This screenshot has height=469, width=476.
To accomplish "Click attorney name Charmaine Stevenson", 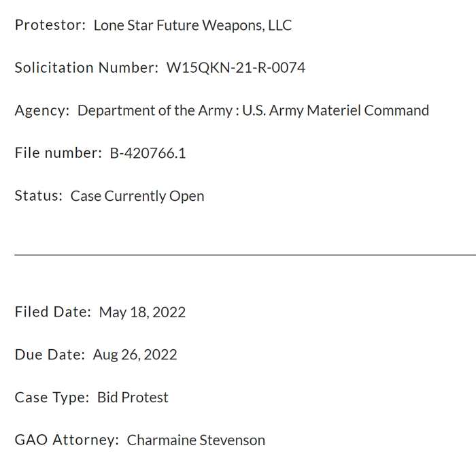I will (x=196, y=440).
